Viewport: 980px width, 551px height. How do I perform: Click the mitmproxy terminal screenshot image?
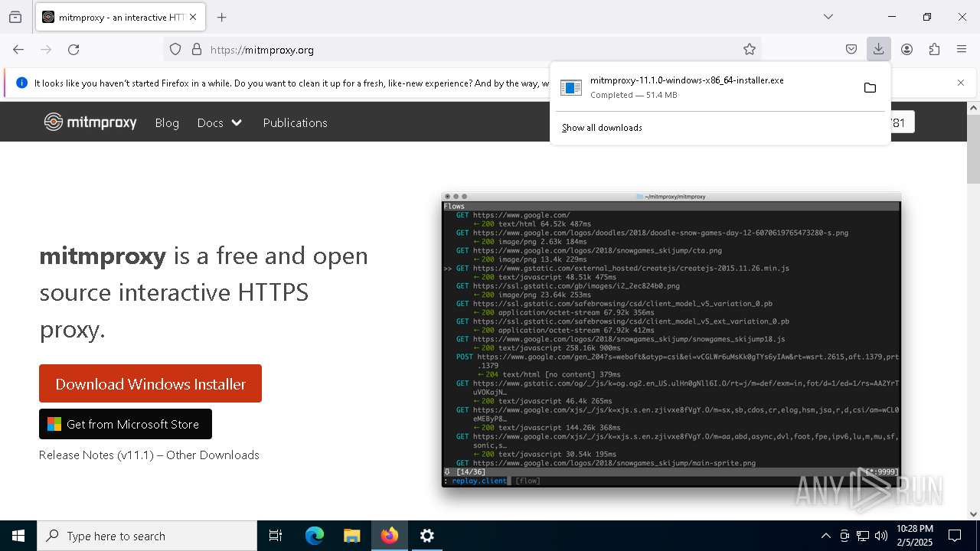[x=671, y=340]
